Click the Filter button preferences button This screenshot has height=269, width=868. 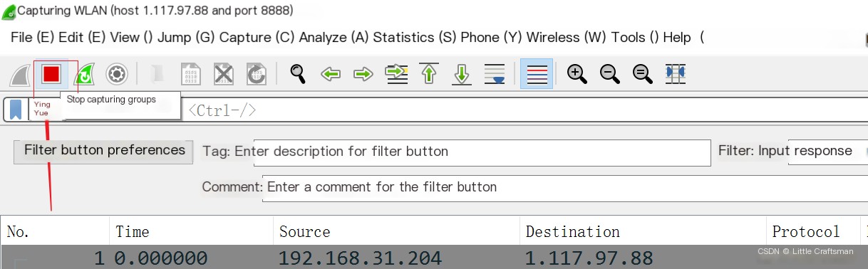pyautogui.click(x=104, y=150)
